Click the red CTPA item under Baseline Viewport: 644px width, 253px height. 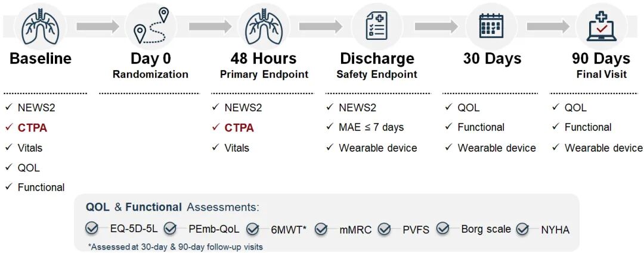32,128
